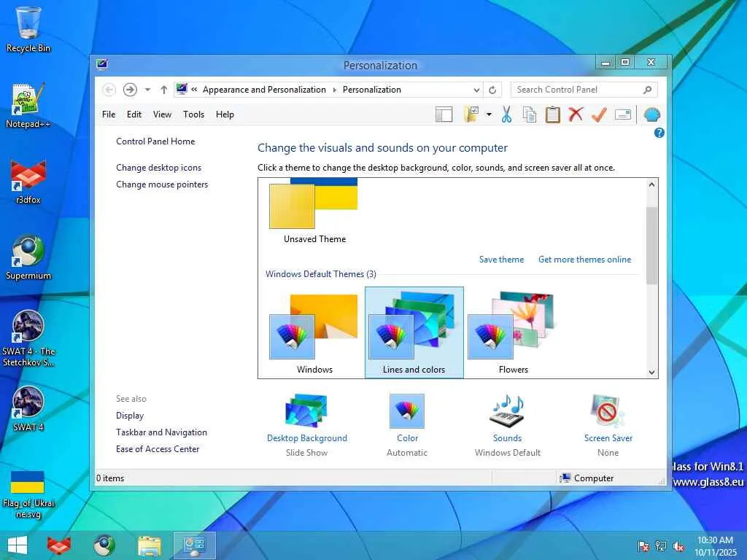Click the muted volume tray icon

tap(678, 545)
